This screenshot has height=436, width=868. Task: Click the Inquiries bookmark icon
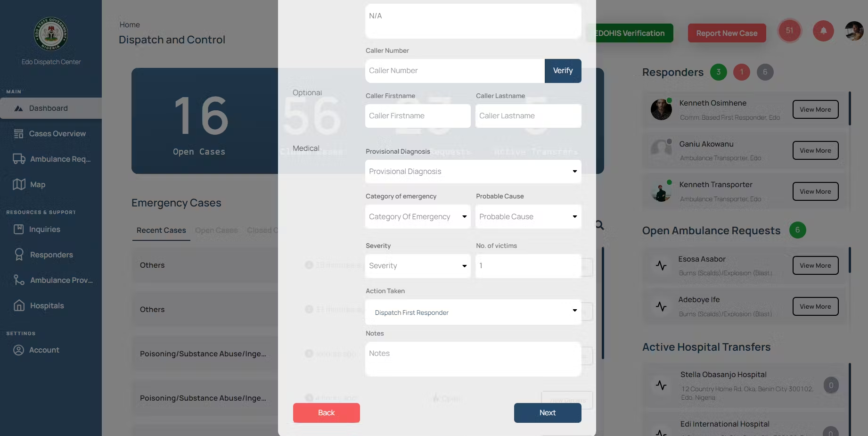[19, 230]
